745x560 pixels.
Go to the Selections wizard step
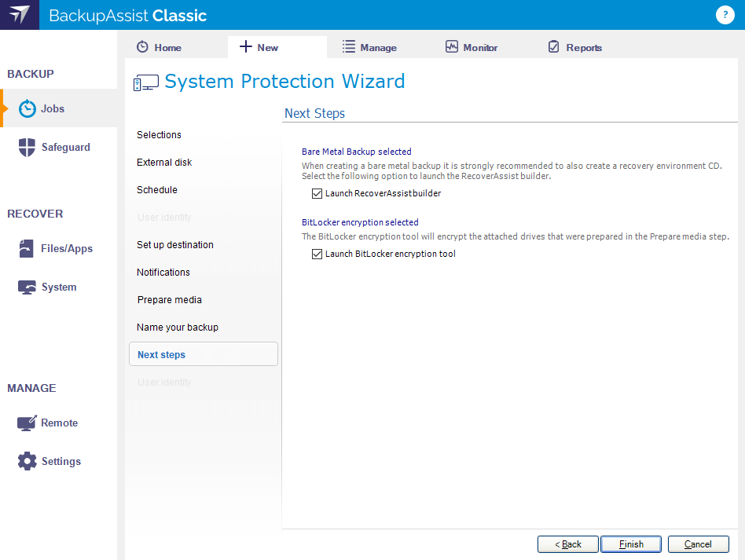(x=159, y=135)
